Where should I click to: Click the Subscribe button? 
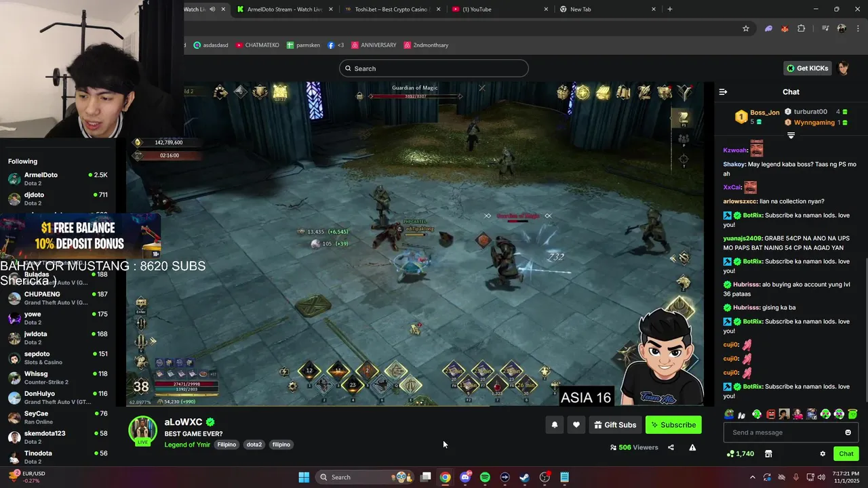tap(673, 425)
